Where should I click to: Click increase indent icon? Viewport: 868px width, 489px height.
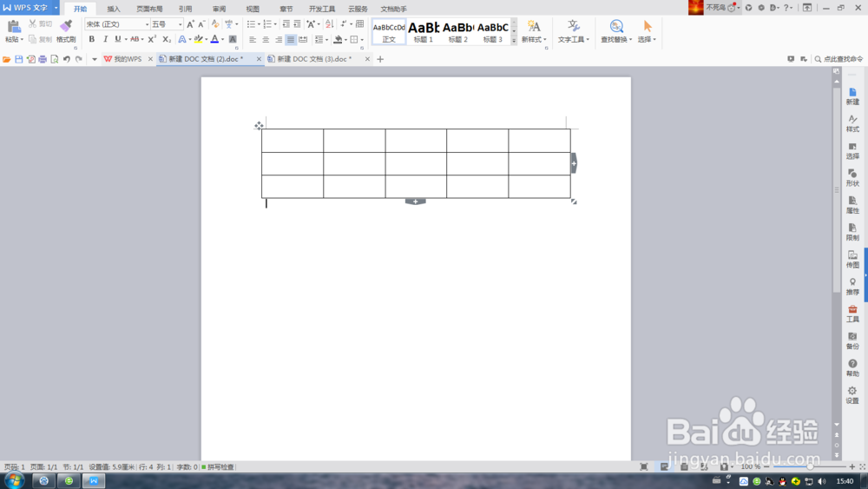pos(297,24)
